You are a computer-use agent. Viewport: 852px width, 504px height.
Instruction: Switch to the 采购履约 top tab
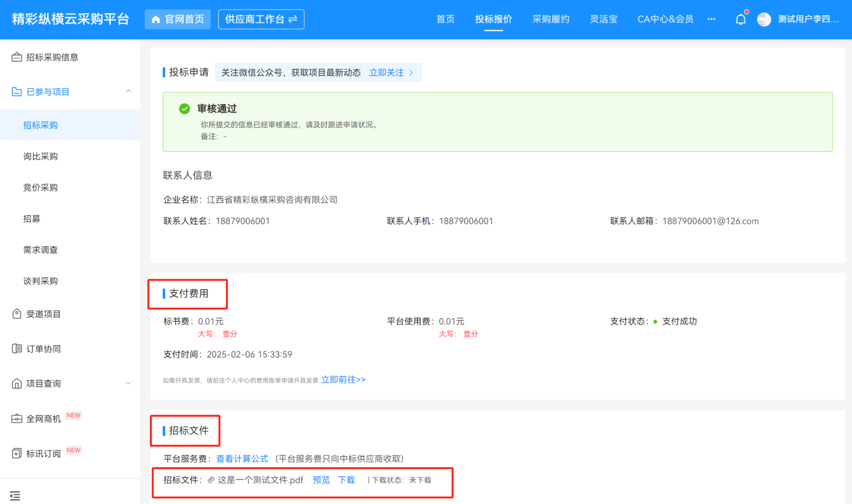tap(551, 19)
